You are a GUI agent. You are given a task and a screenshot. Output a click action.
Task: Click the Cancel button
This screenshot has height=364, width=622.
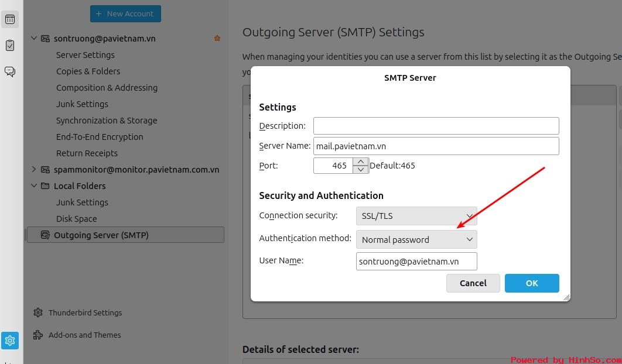(x=473, y=283)
